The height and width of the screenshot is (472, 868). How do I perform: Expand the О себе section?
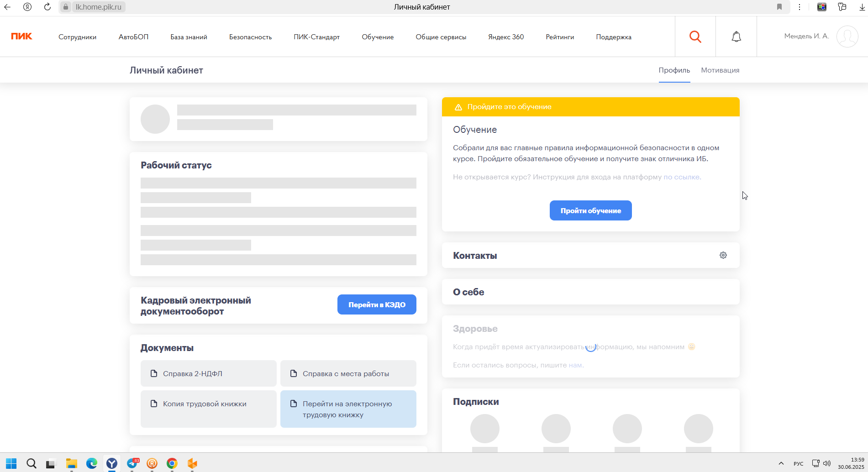590,292
